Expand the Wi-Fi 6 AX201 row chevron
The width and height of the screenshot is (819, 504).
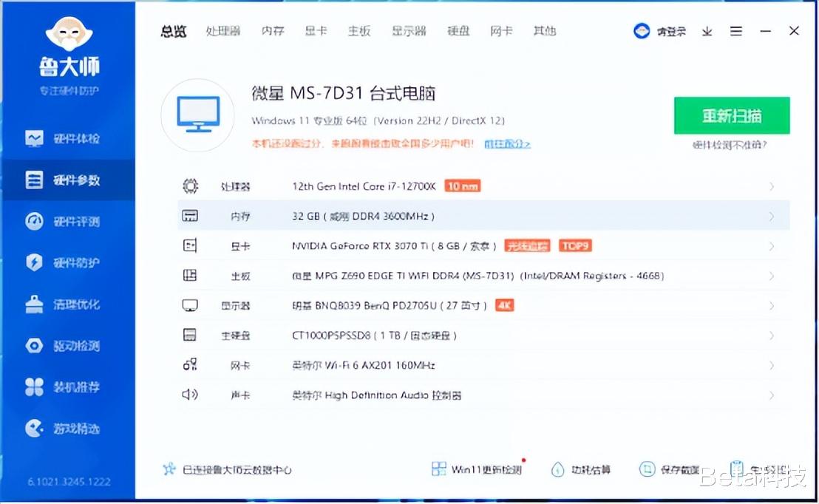click(x=772, y=365)
